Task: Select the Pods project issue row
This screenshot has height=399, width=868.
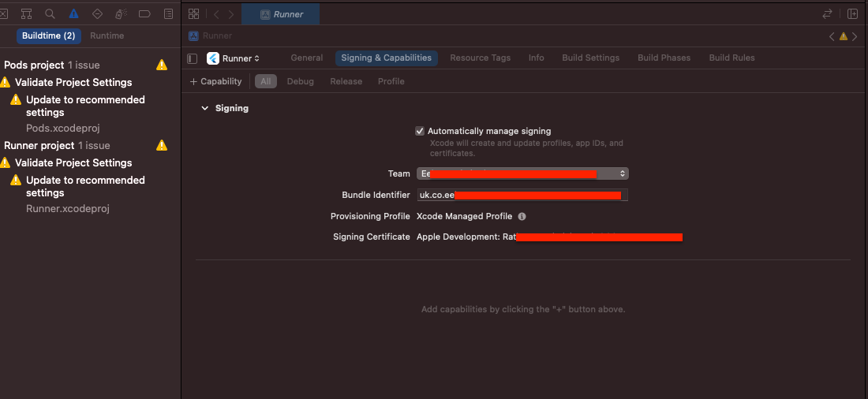Action: [86, 65]
